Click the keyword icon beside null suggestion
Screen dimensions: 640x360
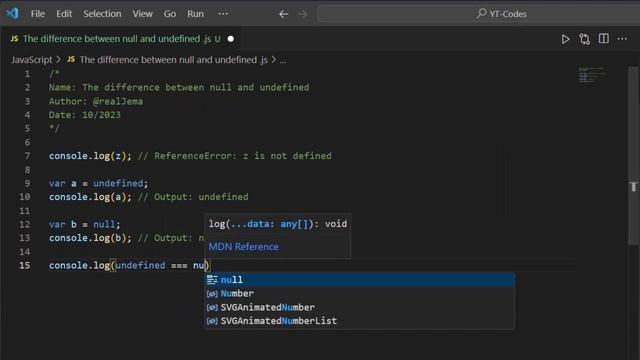click(x=212, y=280)
